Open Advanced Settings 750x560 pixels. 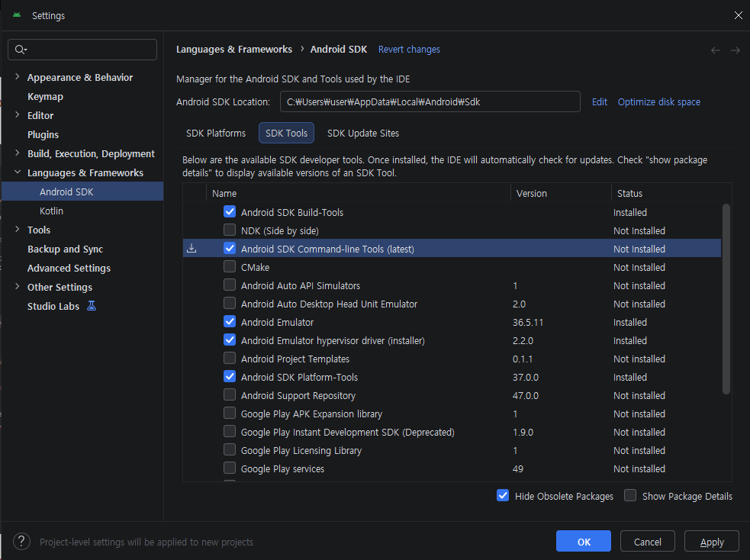coord(69,269)
